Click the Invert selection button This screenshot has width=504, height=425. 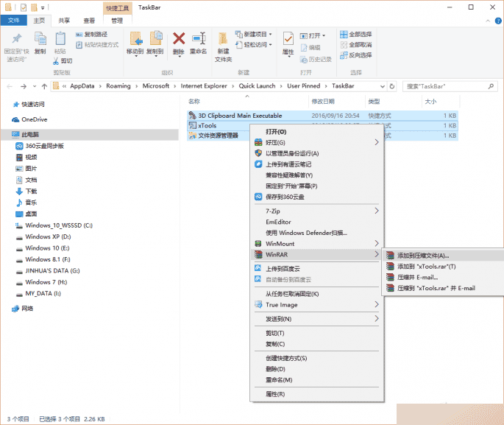(x=356, y=55)
